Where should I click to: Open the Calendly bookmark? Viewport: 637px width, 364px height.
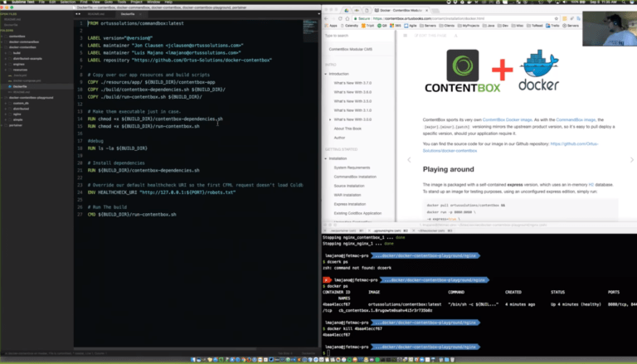click(349, 26)
